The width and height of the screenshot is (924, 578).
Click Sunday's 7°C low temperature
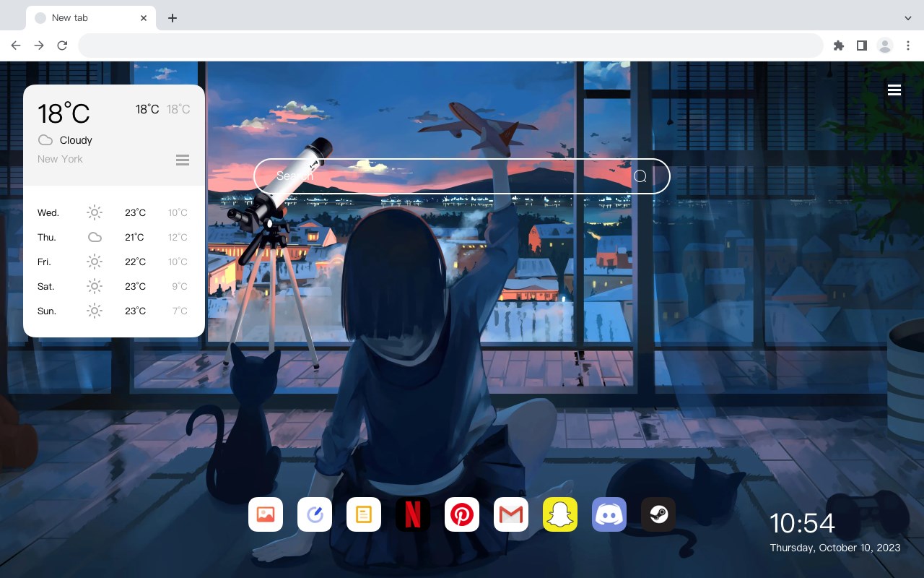tap(180, 311)
